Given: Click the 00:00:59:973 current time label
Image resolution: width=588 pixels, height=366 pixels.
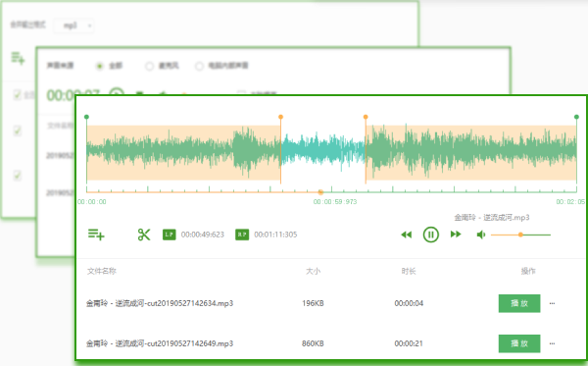Looking at the screenshot, I should pos(335,202).
